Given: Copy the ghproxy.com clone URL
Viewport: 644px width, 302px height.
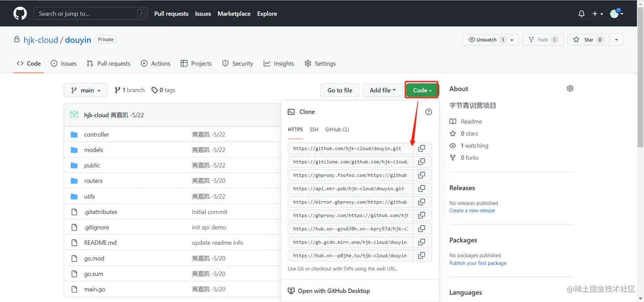Looking at the screenshot, I should 422,215.
